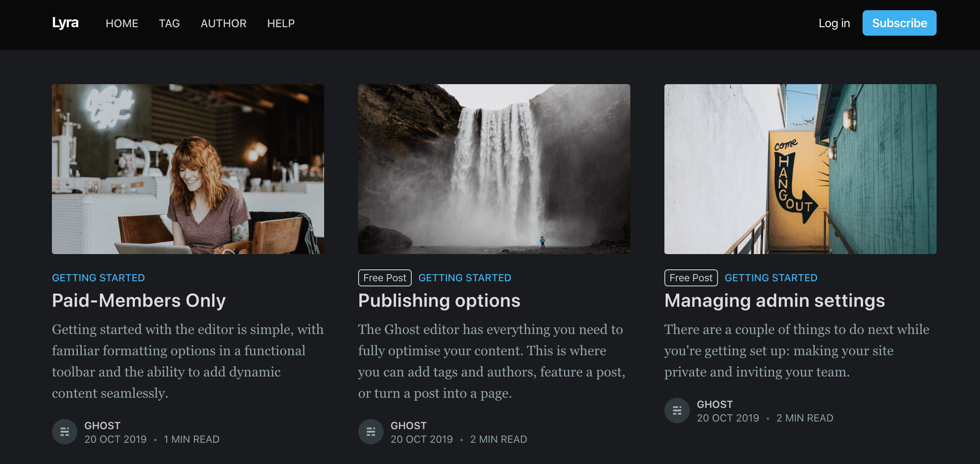Click Getting Started tag above Paid-Members Only
The image size is (980, 464).
pos(98,278)
